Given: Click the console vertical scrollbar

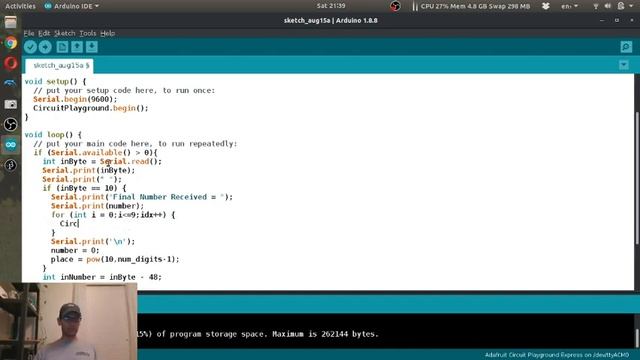Looking at the screenshot, I should pyautogui.click(x=637, y=337).
